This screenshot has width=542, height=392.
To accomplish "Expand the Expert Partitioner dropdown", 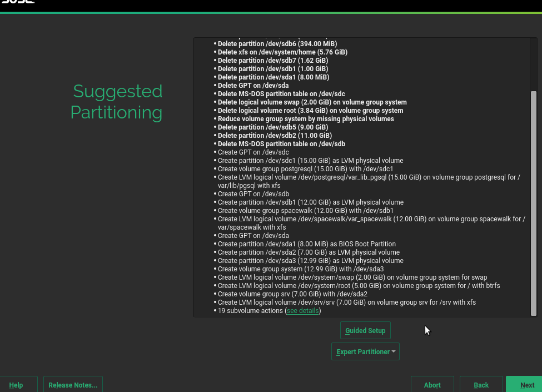I will [x=365, y=351].
